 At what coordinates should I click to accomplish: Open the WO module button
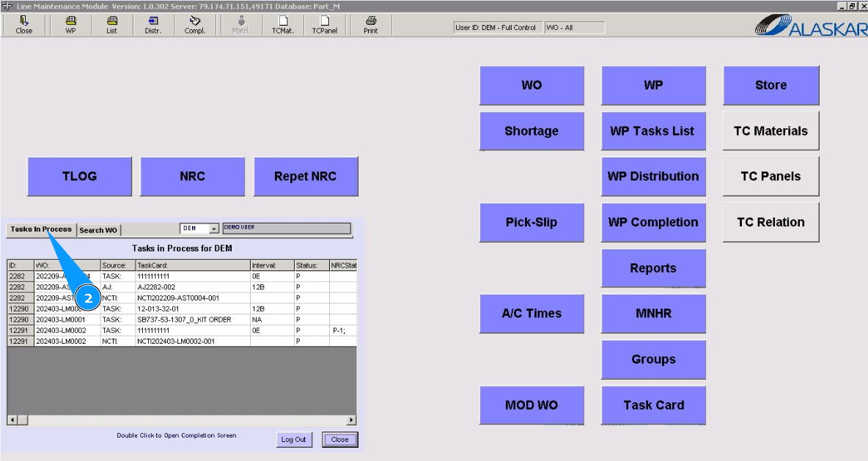pyautogui.click(x=532, y=85)
